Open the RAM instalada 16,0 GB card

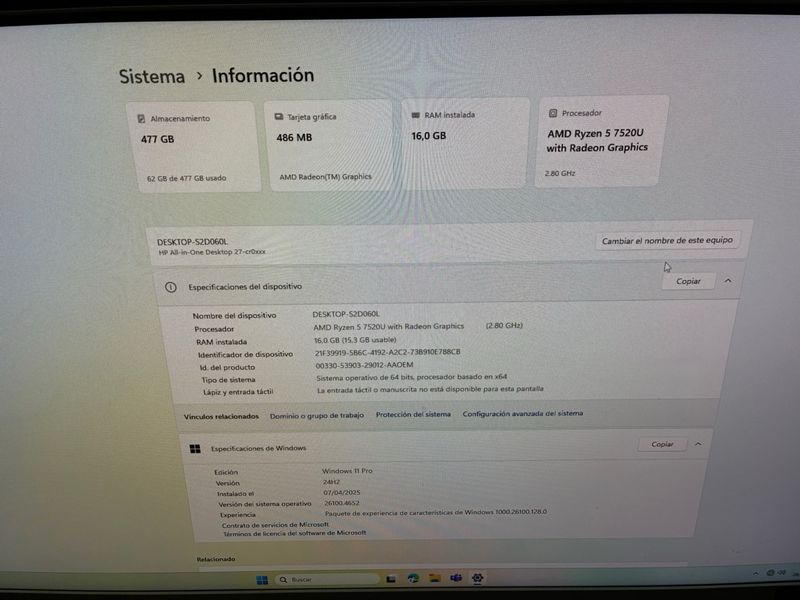[x=465, y=144]
